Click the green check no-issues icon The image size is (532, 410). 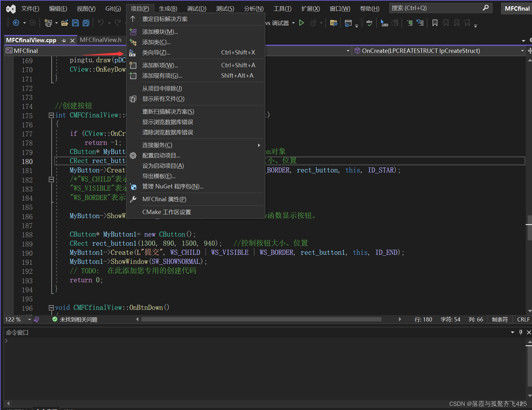tap(55, 319)
